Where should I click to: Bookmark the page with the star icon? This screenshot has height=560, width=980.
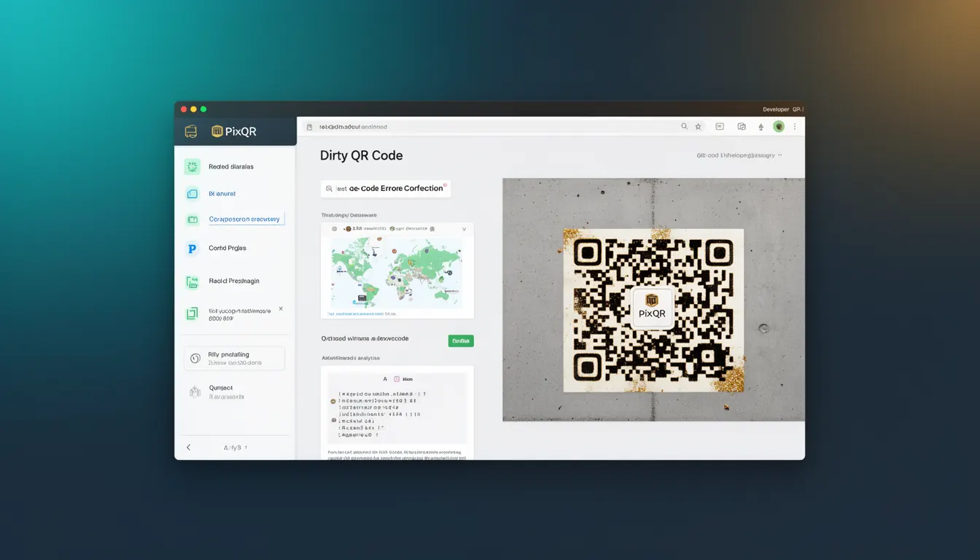698,126
